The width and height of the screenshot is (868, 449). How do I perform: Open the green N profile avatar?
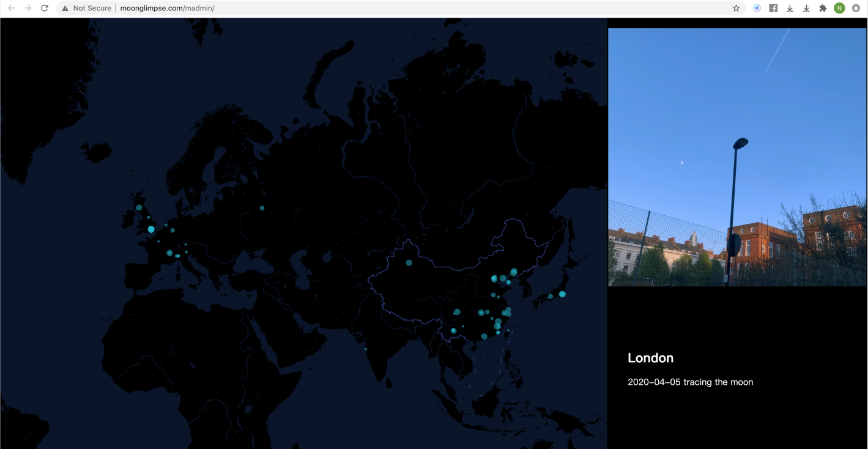(x=839, y=8)
